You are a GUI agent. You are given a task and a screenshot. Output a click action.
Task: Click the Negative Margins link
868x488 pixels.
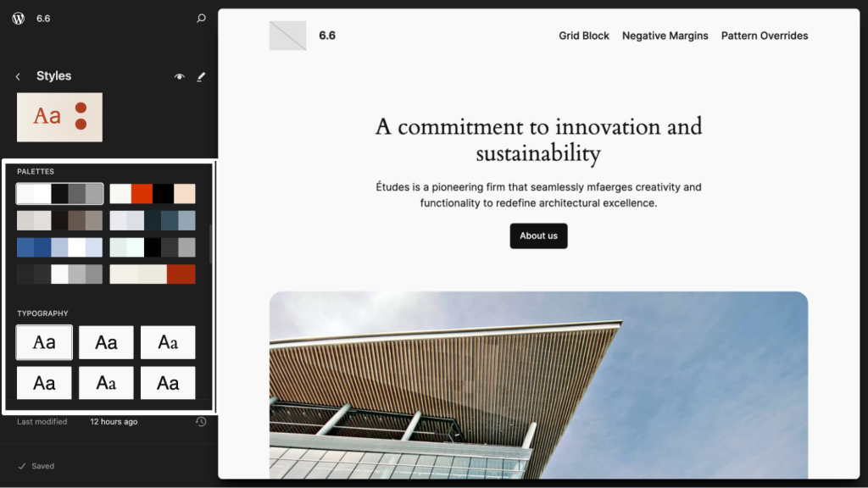click(665, 36)
